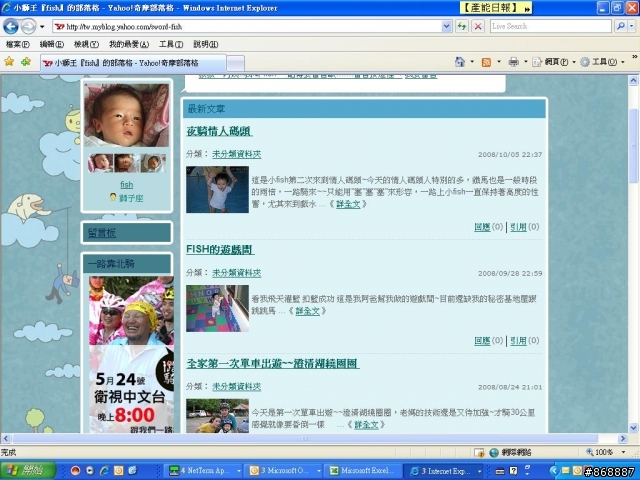The height and width of the screenshot is (480, 640).
Task: Click the browser Back arrow button
Action: (x=11, y=27)
